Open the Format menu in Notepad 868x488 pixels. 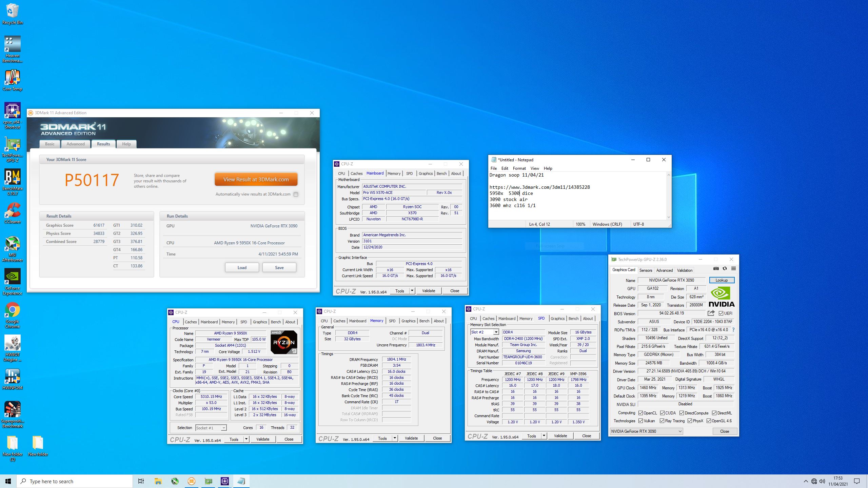click(x=519, y=168)
